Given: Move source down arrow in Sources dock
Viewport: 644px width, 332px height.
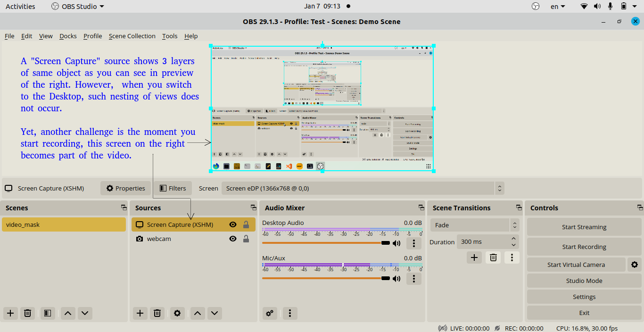Looking at the screenshot, I should pyautogui.click(x=215, y=313).
